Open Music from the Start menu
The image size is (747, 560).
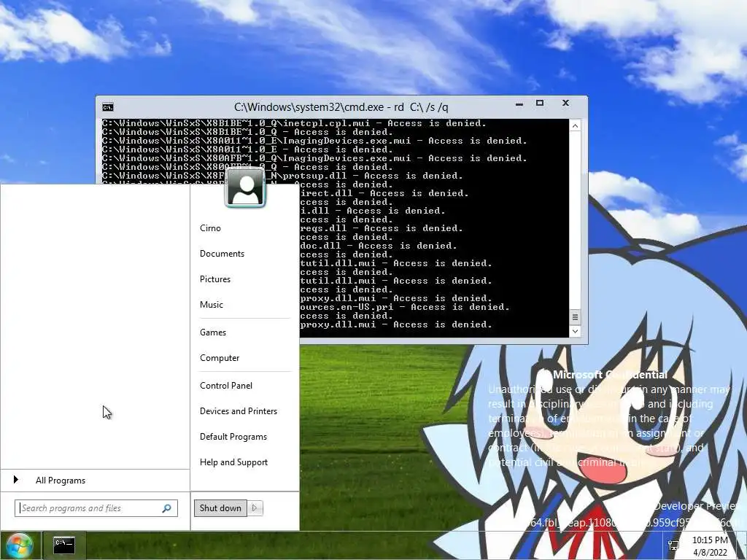[x=211, y=305]
